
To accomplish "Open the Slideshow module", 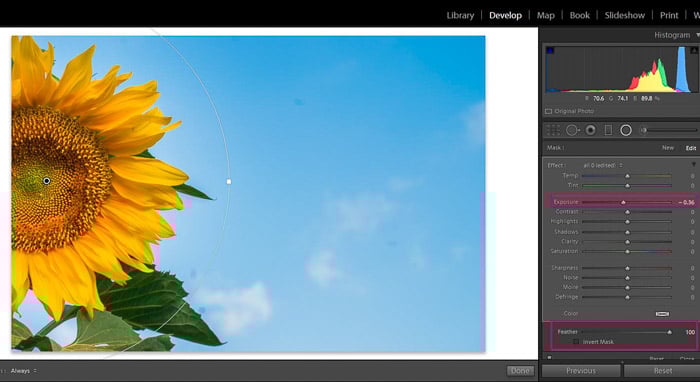I will point(625,15).
